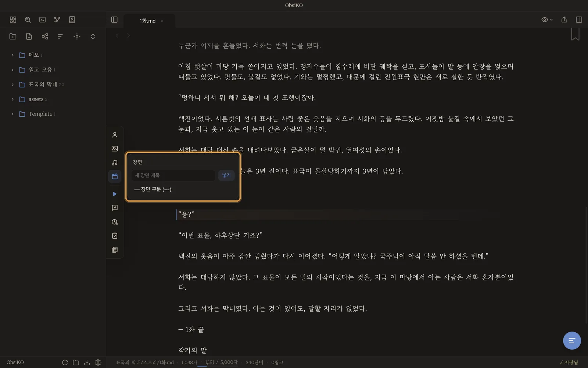This screenshot has height=368, width=588.
Task: Expand the 원고 모음 folder
Action: pos(12,70)
